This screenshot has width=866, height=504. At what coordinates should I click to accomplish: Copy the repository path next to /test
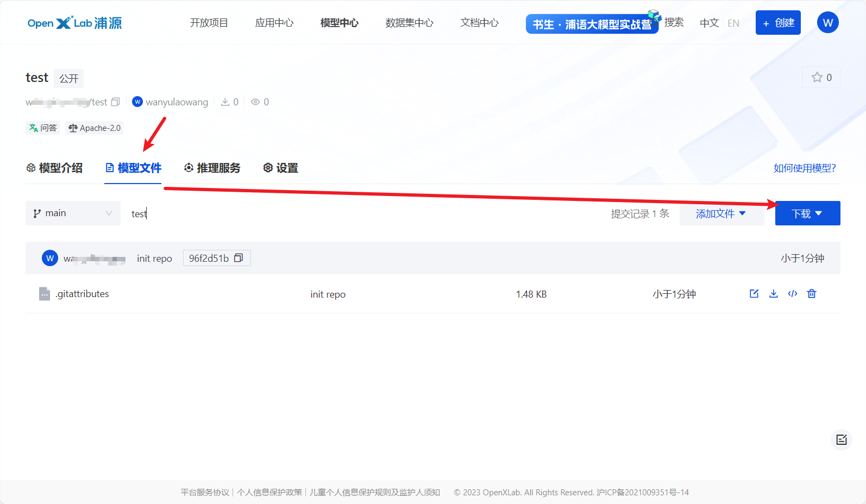tap(115, 102)
